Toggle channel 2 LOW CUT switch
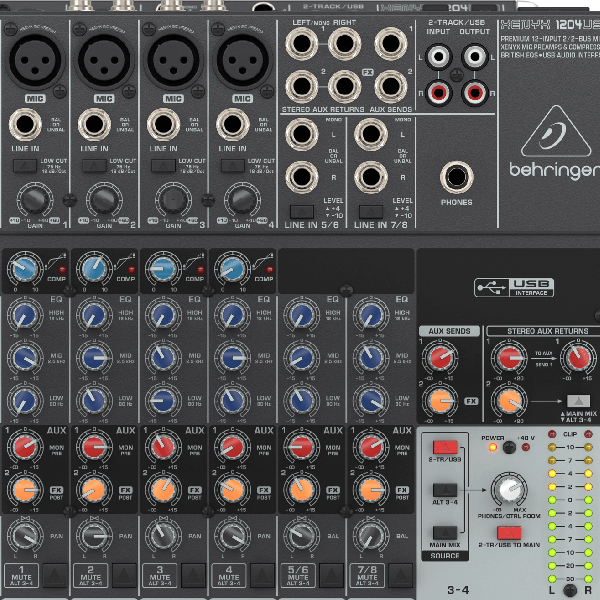Screen dimensions: 600x600 [94, 165]
